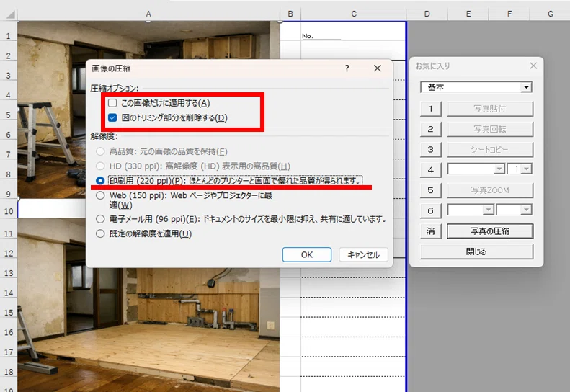Click the 写真貼付 button
Screen dimensions: 570x392
[x=490, y=109]
